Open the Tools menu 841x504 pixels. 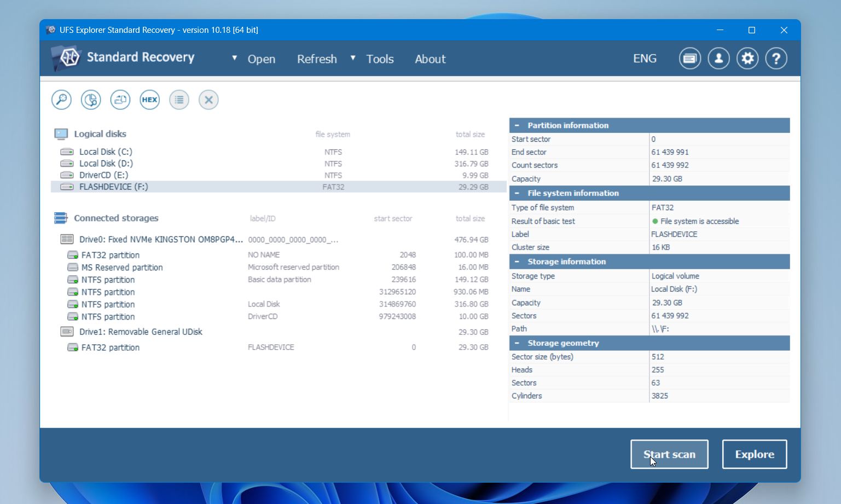[380, 59]
